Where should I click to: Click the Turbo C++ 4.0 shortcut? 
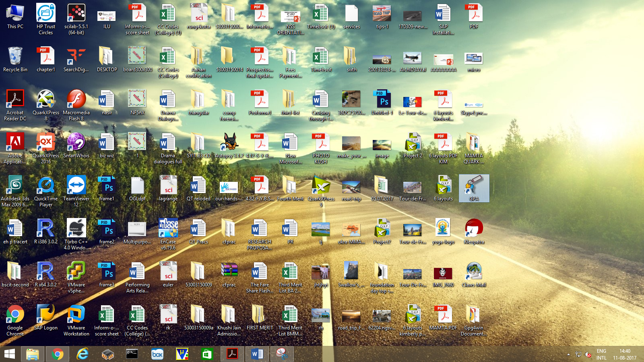pos(76,229)
